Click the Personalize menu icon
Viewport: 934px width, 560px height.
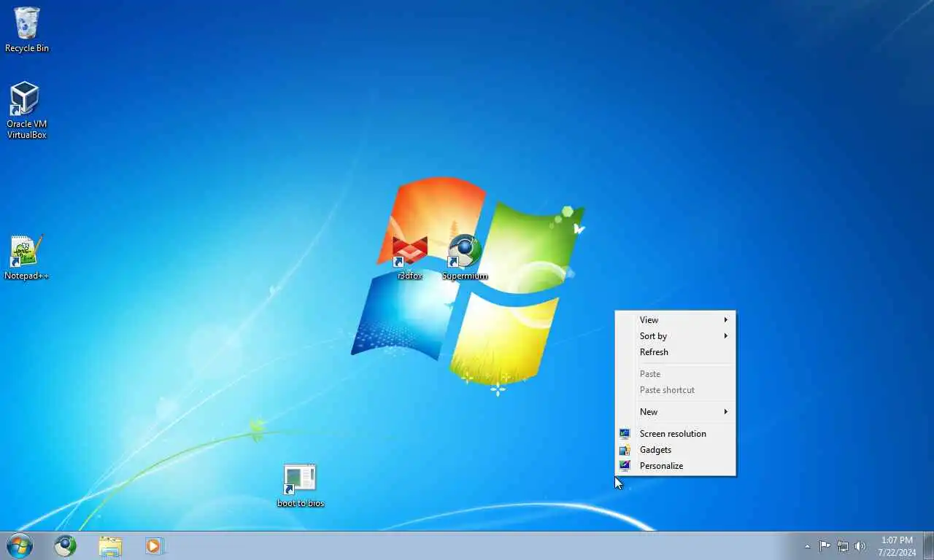click(x=625, y=466)
